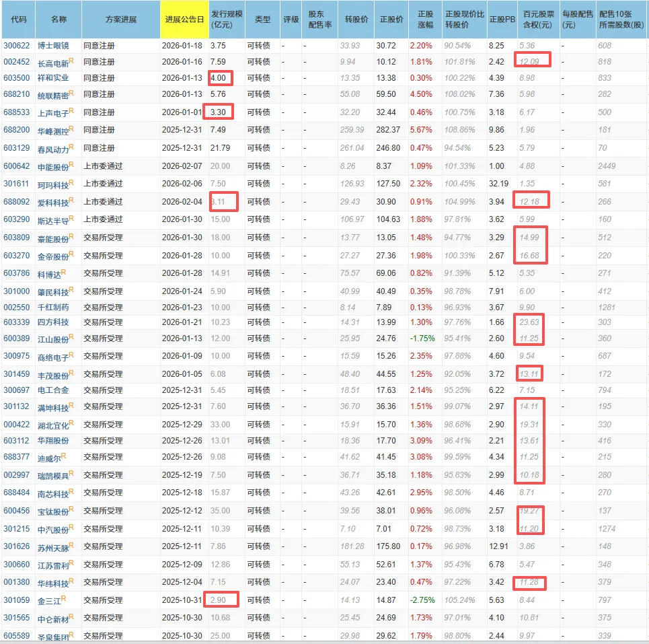Screen dimensions: 649x644
Task: Open the 江苏雷利 name link
Action: [x=53, y=566]
